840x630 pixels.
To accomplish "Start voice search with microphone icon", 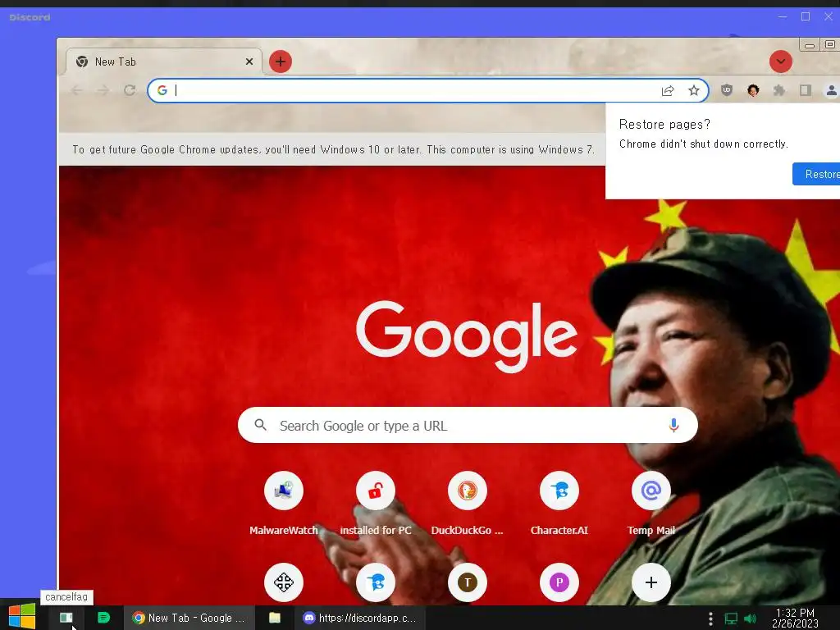I will (x=674, y=426).
